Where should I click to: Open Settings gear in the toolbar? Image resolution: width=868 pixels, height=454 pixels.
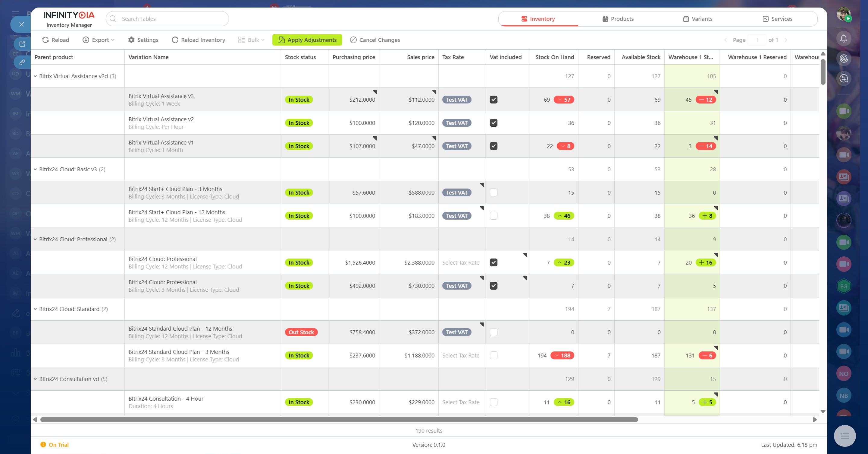coord(131,40)
